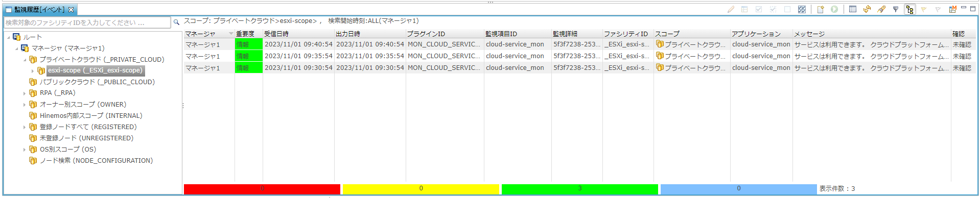Sort by the プラグインID column header
980x198 pixels.
[445, 34]
